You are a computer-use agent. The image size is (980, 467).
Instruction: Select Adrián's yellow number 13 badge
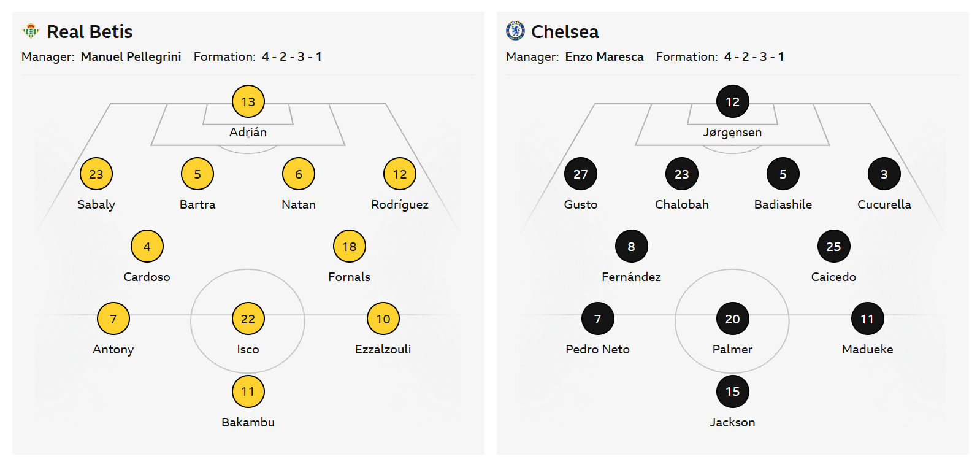(x=248, y=101)
